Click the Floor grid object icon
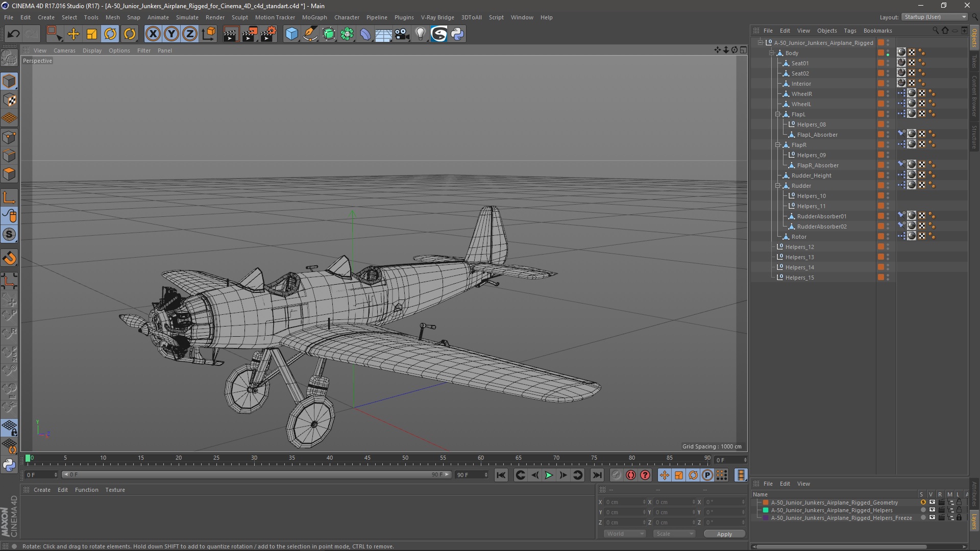This screenshot has width=980, height=551. pos(384,34)
